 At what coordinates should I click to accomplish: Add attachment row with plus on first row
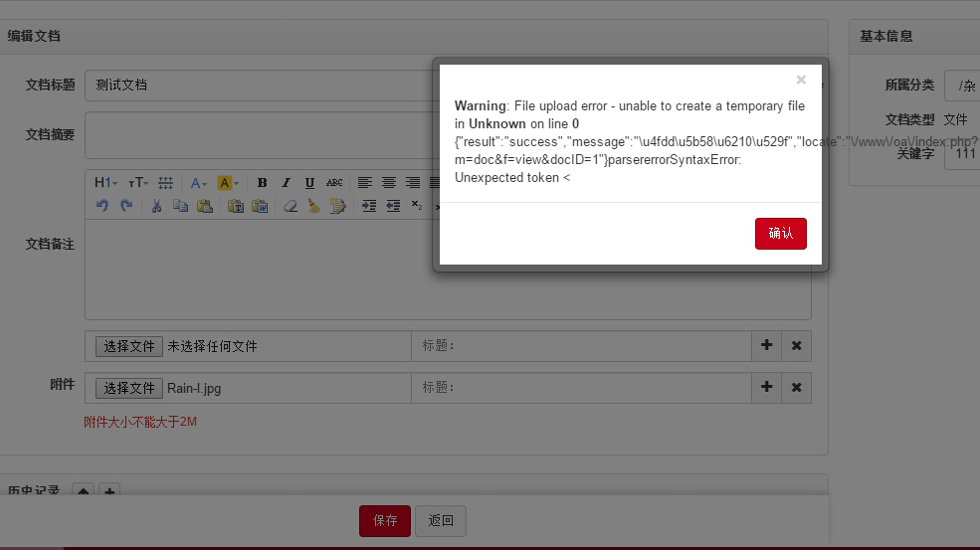coord(767,346)
